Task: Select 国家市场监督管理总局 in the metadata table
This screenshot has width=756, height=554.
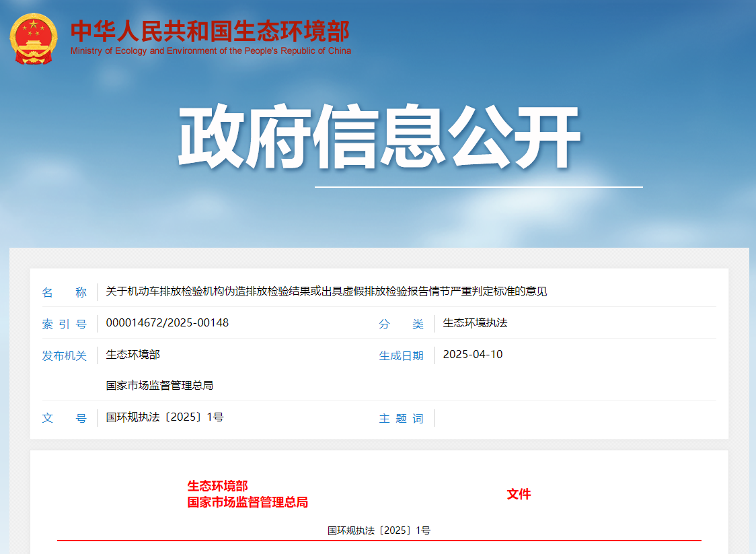Action: 159,386
